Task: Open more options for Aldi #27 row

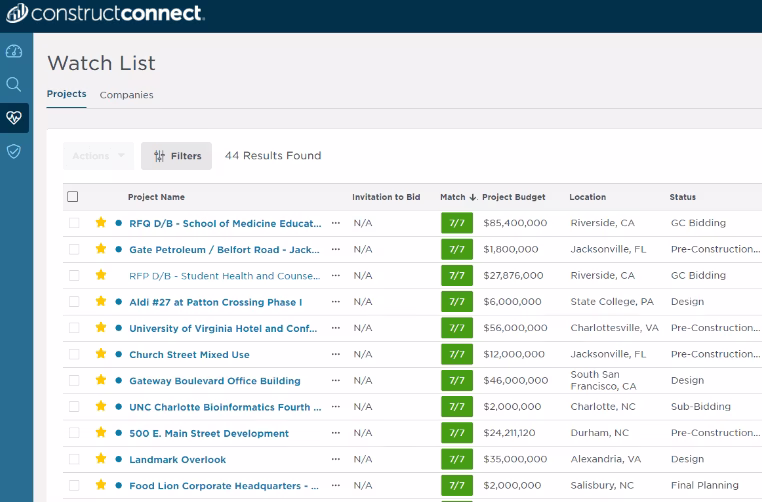Action: 335,302
